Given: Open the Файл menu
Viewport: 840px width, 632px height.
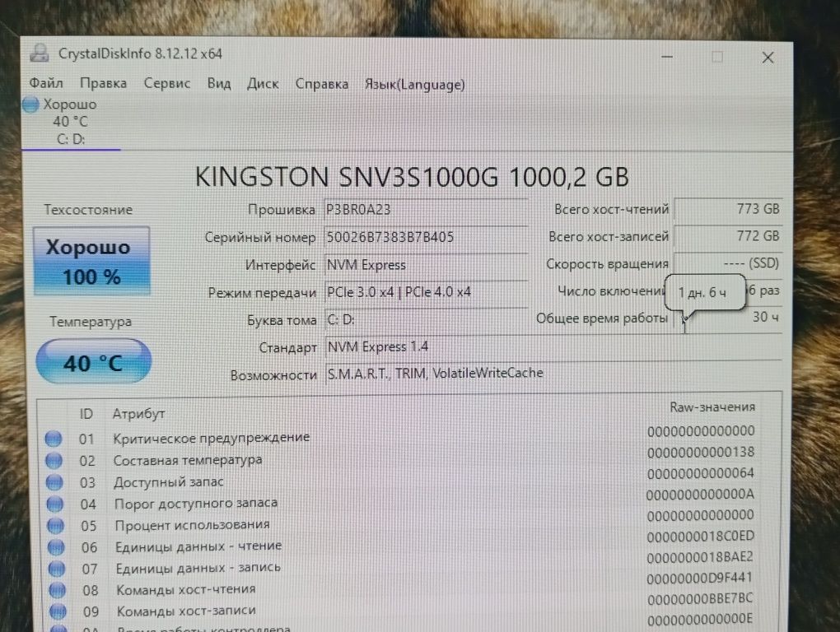Looking at the screenshot, I should click(46, 83).
